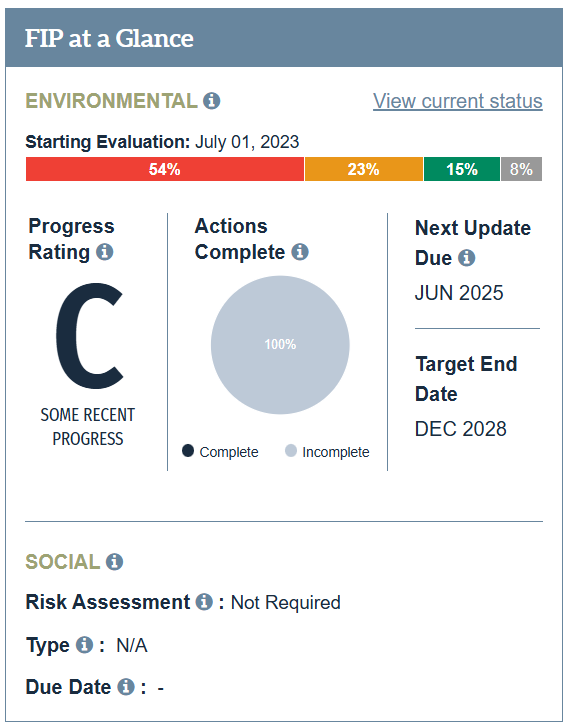
Task: Click the gray 8% bar segment
Action: [521, 169]
